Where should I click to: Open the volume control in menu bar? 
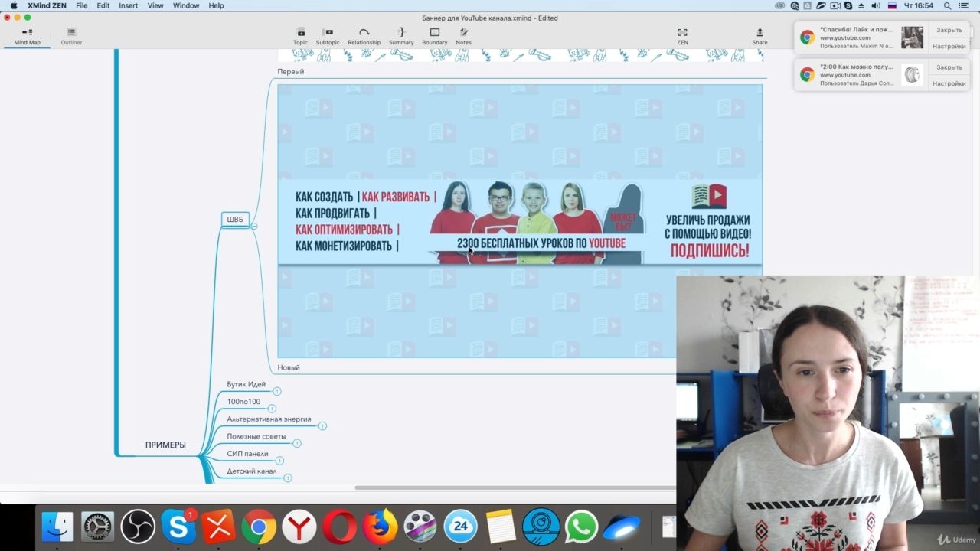point(875,5)
